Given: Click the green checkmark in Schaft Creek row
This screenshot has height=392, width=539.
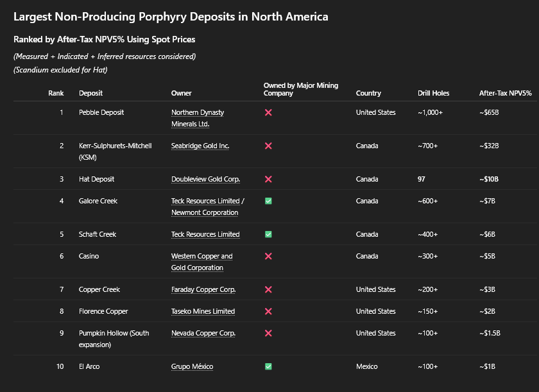Looking at the screenshot, I should pos(268,234).
